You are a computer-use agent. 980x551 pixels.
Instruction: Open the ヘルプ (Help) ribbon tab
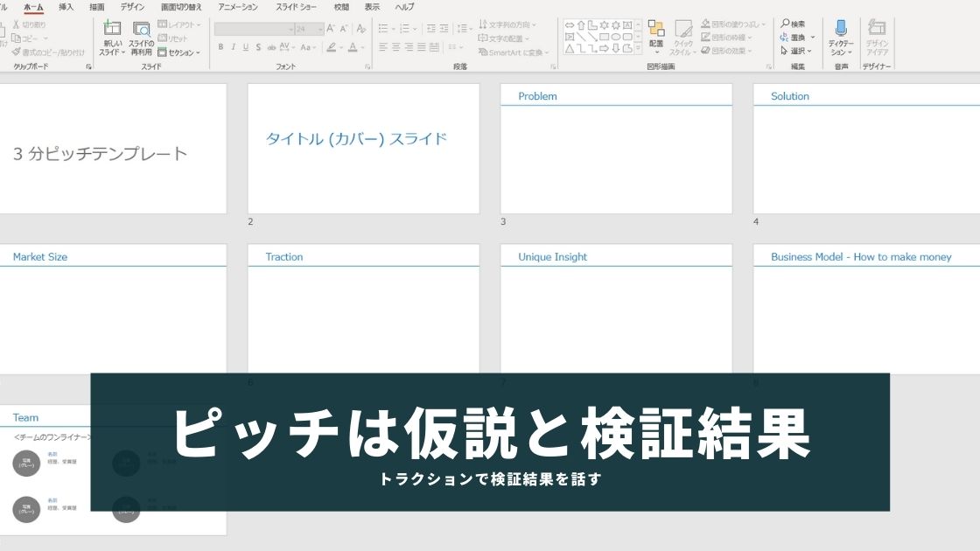[x=404, y=7]
